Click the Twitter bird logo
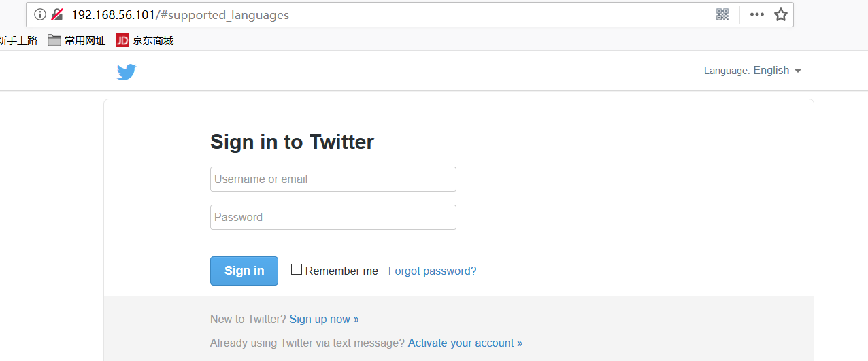 [127, 71]
